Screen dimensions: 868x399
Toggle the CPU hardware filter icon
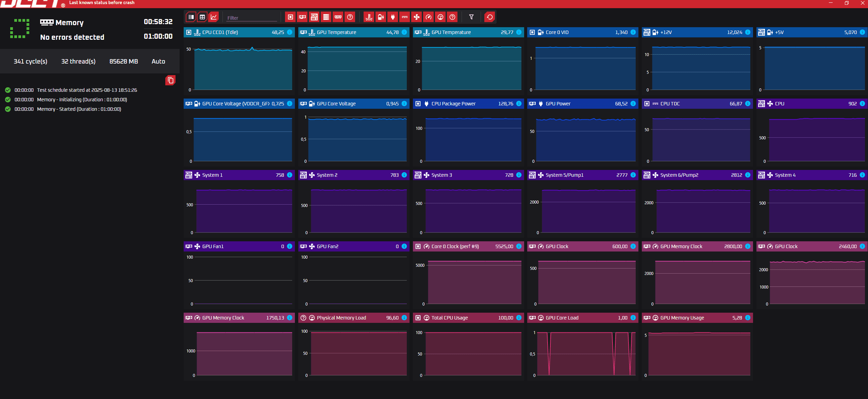290,17
